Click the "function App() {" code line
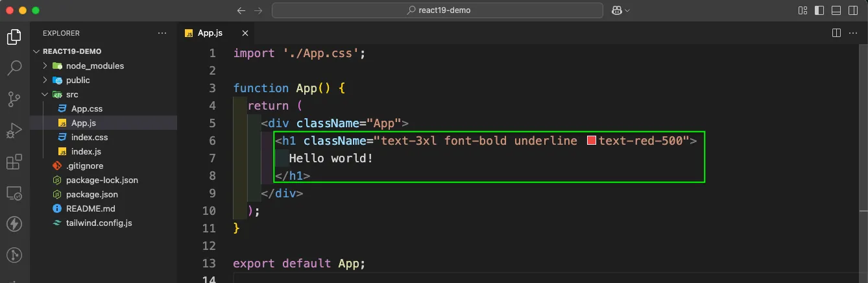Viewport: 868px width, 283px height. coord(289,88)
